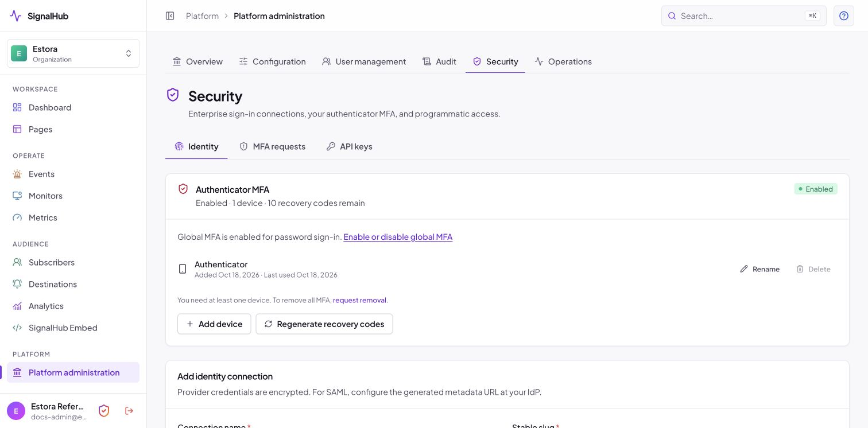The image size is (868, 428).
Task: Click the Estora Reference user avatar
Action: tap(16, 411)
